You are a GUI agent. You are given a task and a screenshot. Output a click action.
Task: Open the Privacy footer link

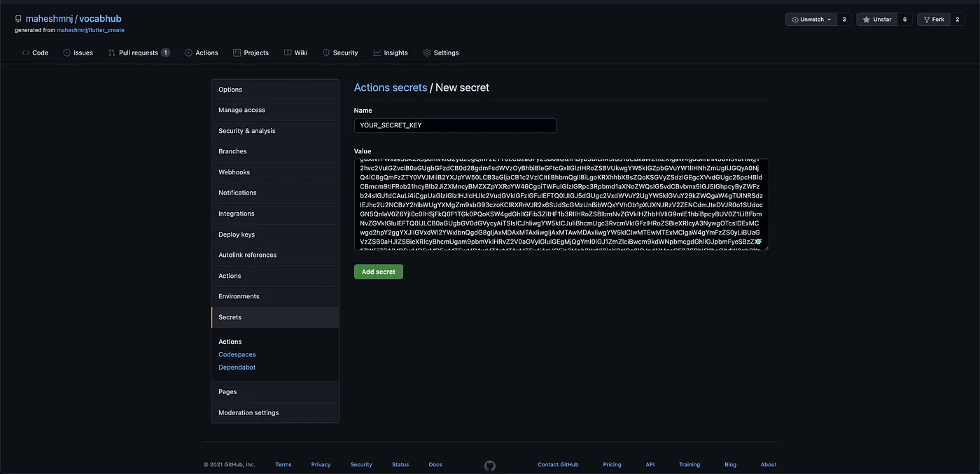[x=321, y=465]
